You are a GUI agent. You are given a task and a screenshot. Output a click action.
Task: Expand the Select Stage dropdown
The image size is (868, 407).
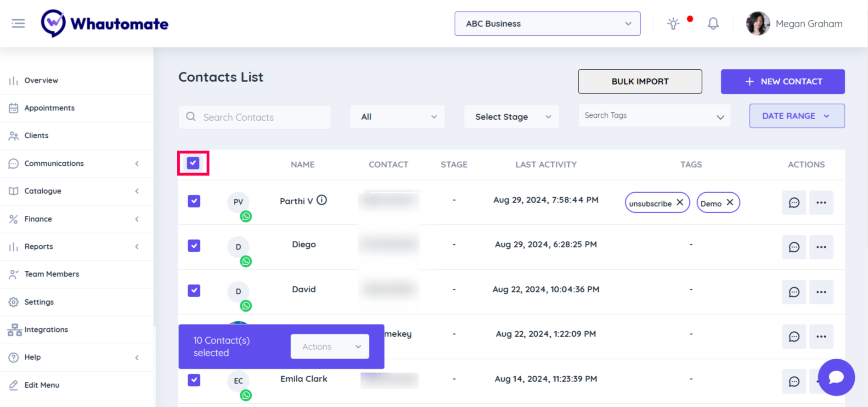tap(512, 117)
